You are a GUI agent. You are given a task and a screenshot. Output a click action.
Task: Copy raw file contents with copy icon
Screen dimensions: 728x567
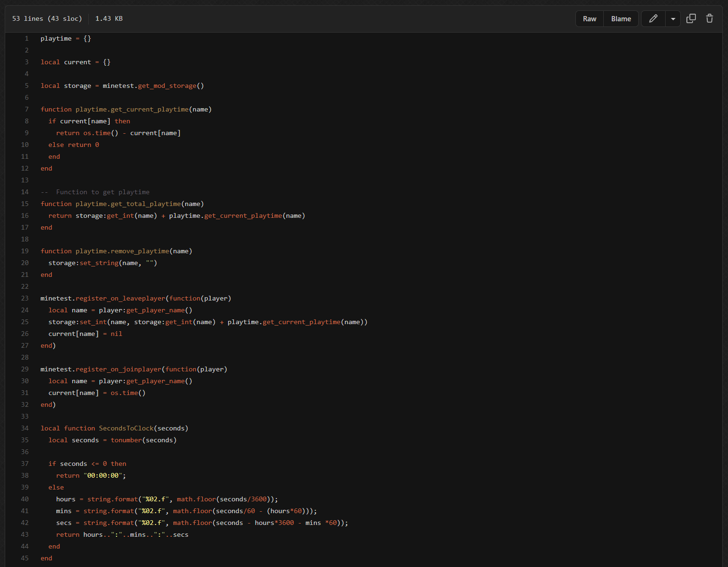click(691, 19)
